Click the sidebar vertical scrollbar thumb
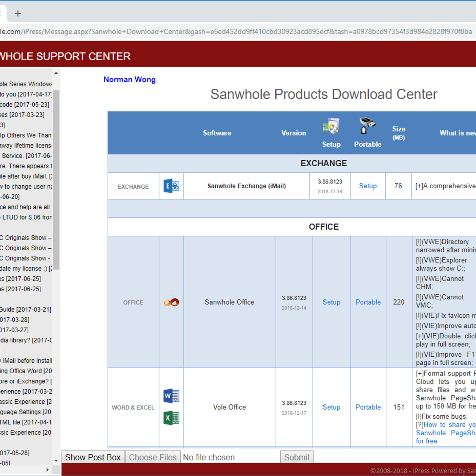This screenshot has height=476, width=476. point(56,180)
